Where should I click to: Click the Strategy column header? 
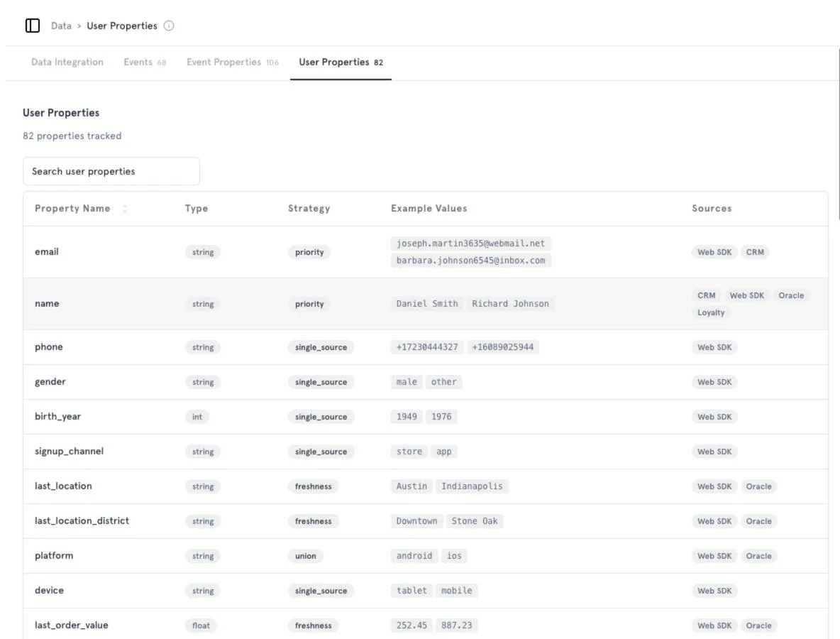coord(309,209)
